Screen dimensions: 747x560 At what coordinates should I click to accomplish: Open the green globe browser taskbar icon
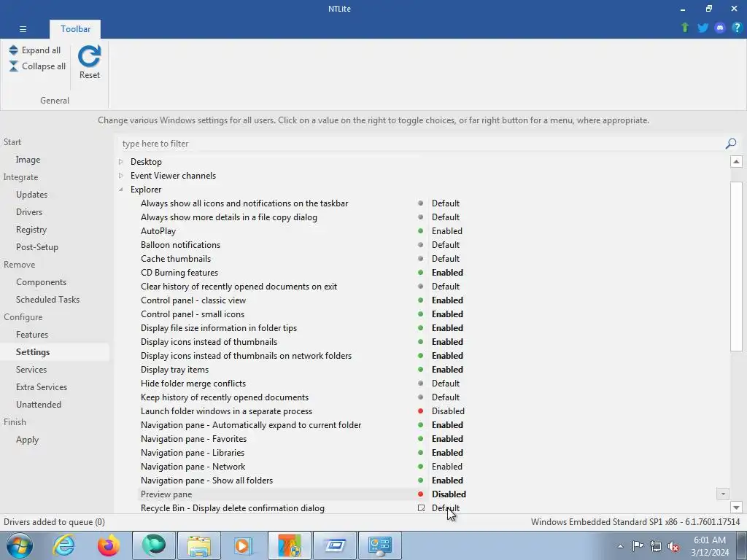click(x=154, y=545)
